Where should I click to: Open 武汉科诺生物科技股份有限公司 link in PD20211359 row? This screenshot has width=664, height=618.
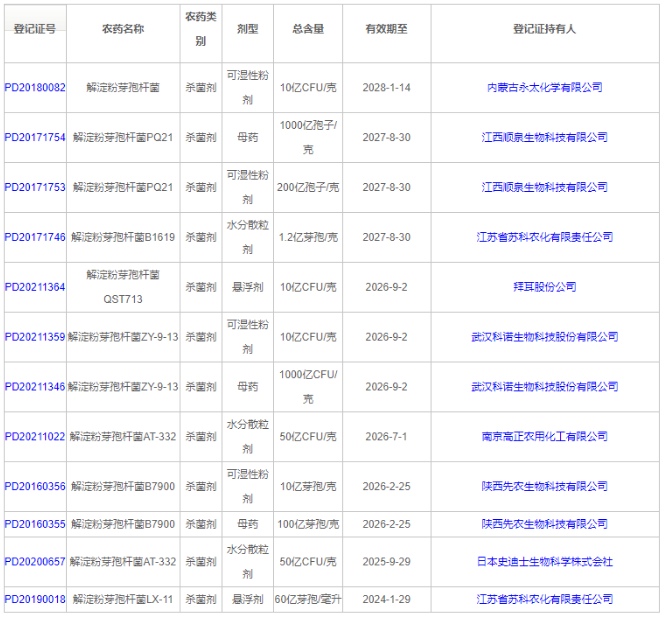pos(545,338)
